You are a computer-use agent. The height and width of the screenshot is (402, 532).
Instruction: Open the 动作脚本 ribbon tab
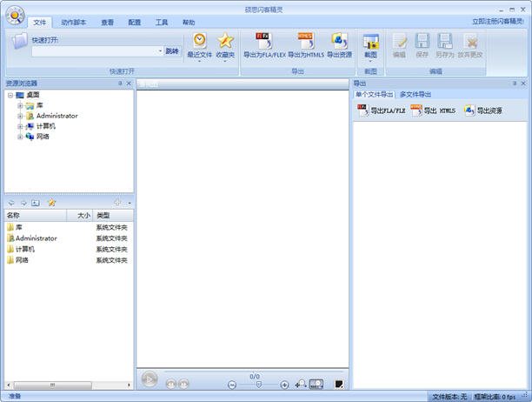tap(74, 22)
